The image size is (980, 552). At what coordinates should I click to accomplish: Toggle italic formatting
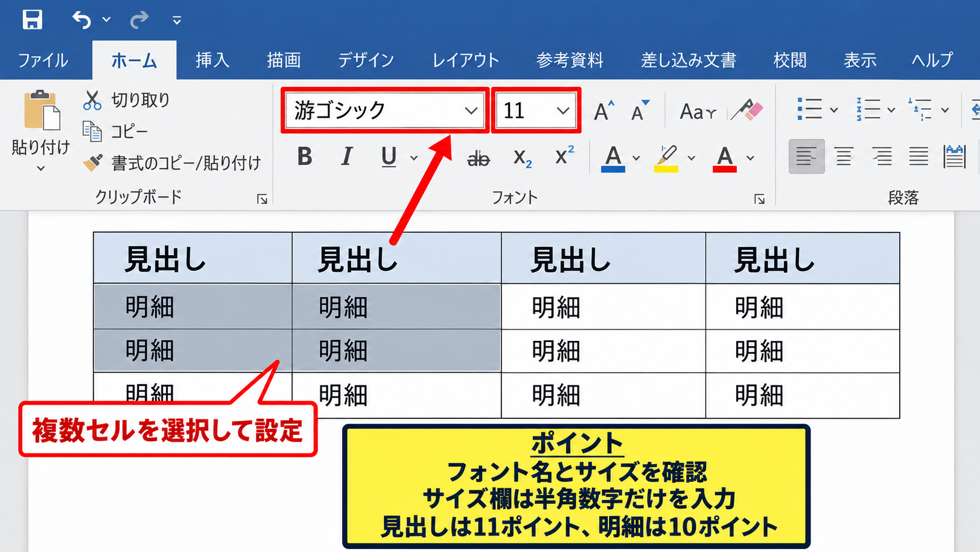[x=347, y=157]
